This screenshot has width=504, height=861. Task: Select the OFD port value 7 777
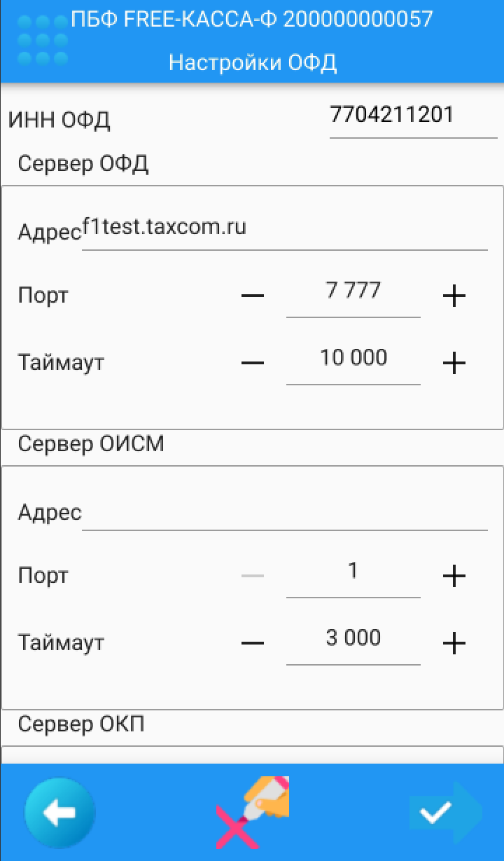point(353,296)
